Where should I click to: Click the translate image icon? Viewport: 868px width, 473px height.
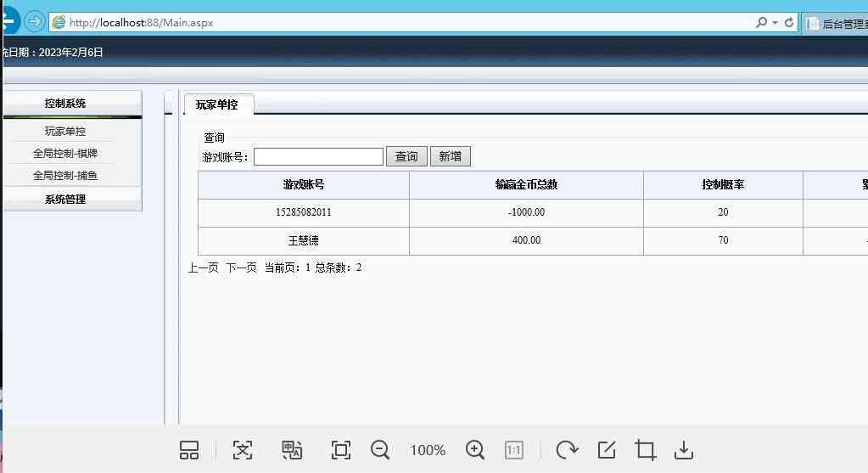pyautogui.click(x=292, y=450)
